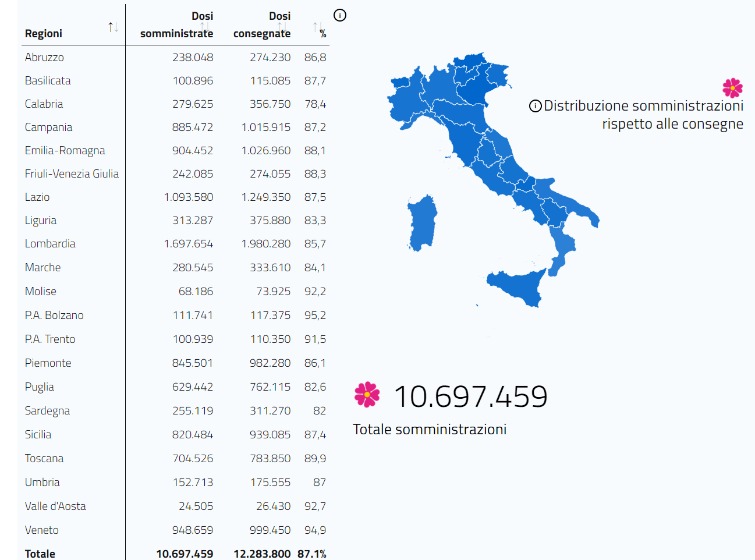755x560 pixels.
Task: Click the Regioni column header
Action: coord(44,33)
